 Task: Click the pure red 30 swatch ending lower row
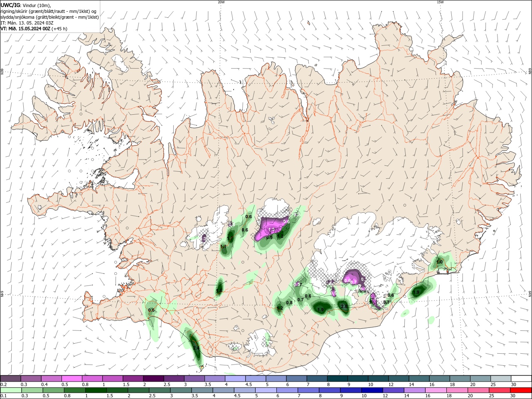[x=521, y=390]
